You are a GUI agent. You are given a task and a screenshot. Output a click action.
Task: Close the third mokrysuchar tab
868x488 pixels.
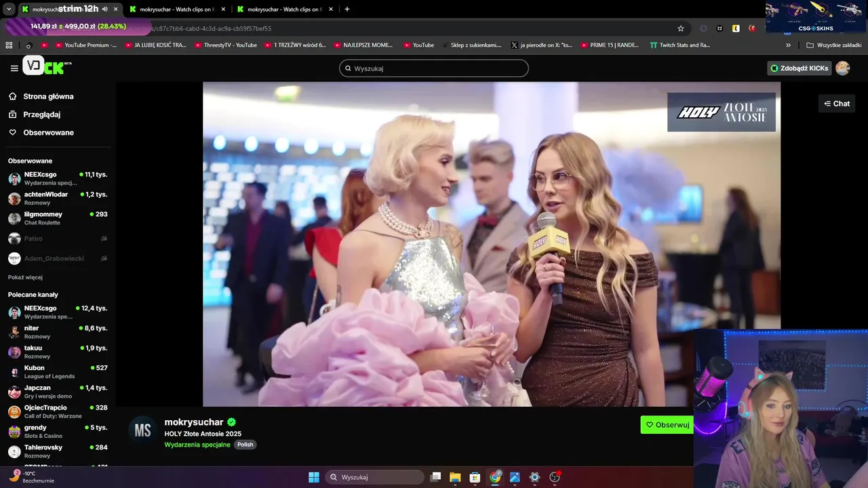tap(331, 9)
